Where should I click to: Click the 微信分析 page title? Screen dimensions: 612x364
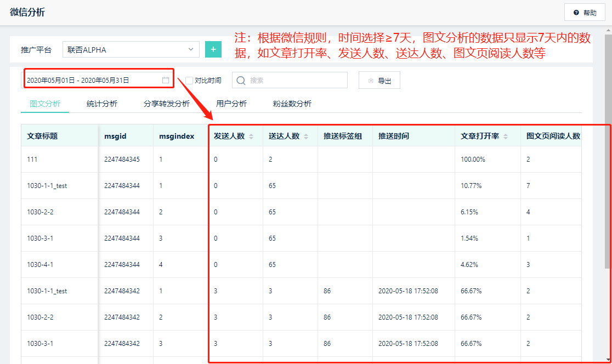coord(27,12)
